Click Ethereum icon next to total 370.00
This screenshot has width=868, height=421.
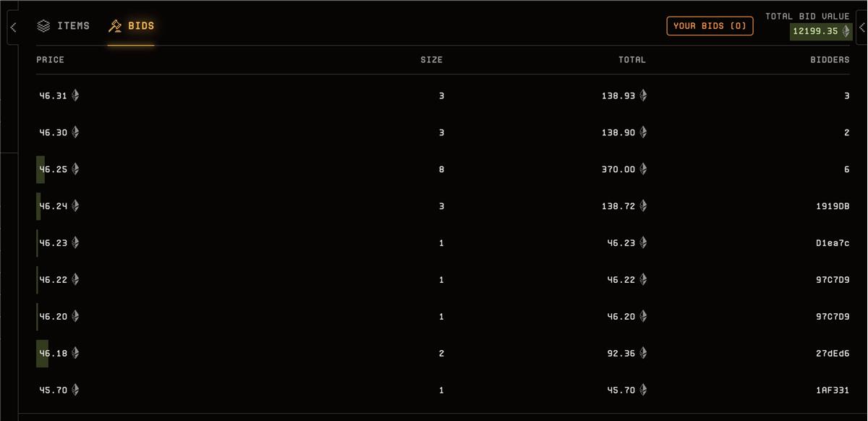(643, 169)
